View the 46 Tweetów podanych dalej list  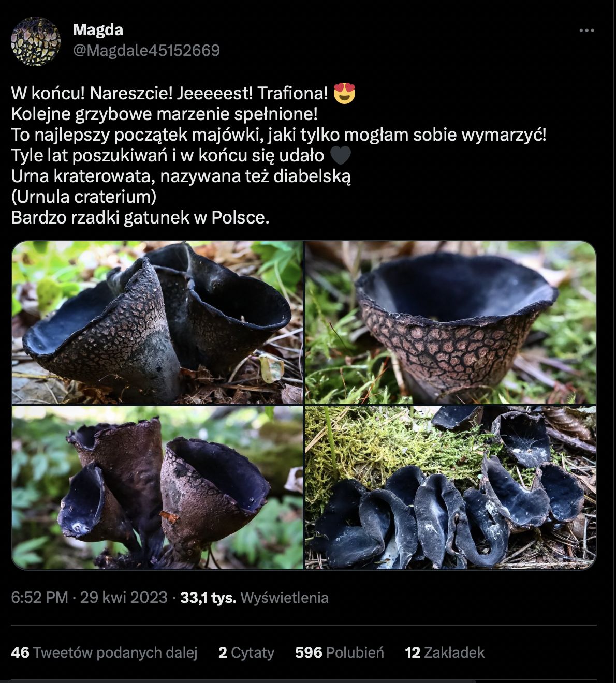[x=104, y=652]
